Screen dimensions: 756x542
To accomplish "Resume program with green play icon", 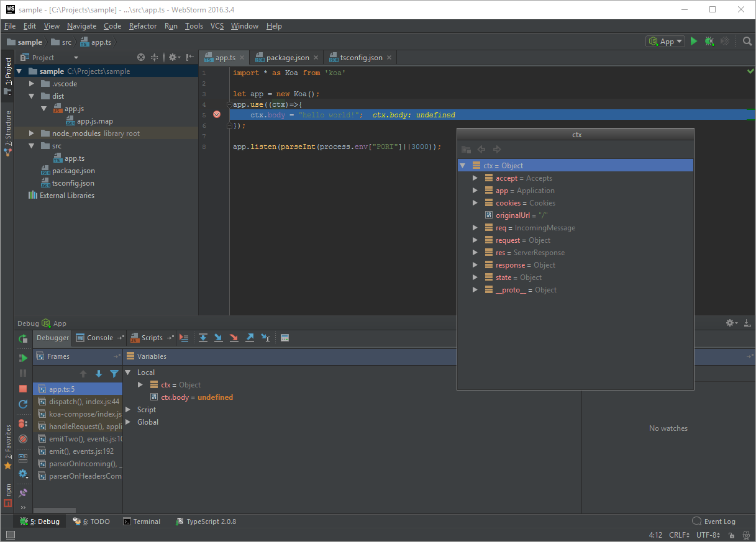I will [x=23, y=358].
